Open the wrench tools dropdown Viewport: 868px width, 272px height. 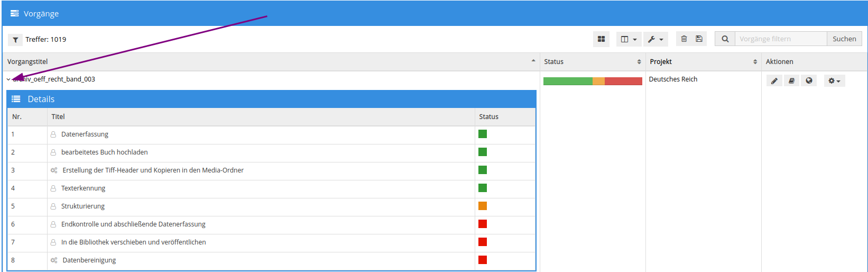coord(655,39)
